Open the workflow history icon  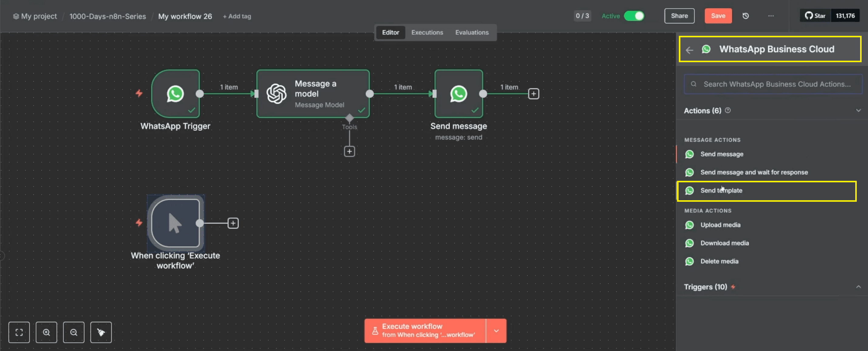click(745, 16)
